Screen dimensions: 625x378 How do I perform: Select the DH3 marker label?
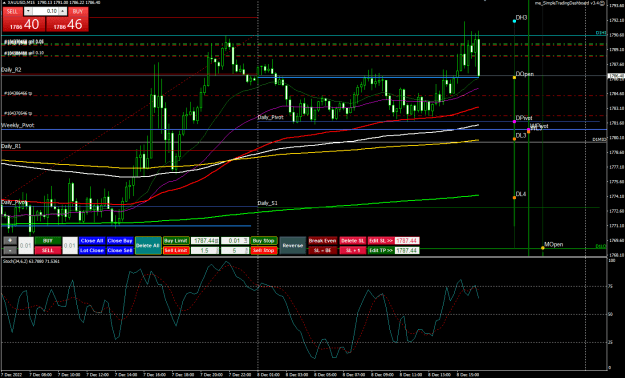(521, 18)
